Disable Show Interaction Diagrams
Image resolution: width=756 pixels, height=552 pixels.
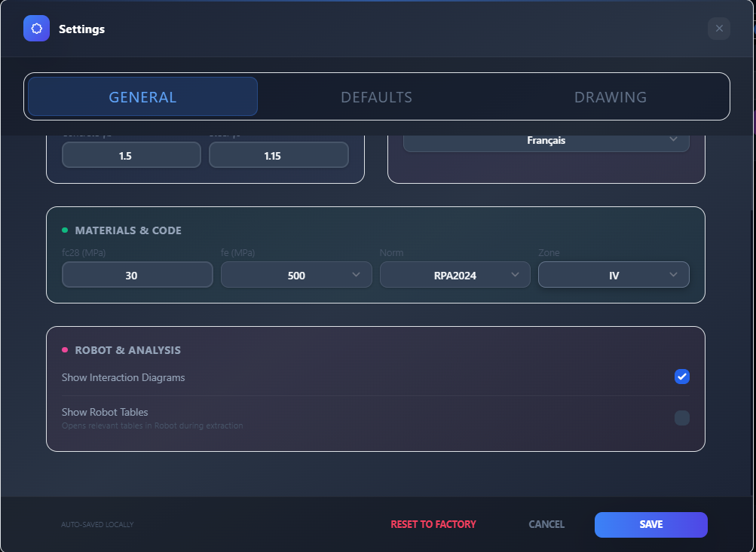click(681, 377)
